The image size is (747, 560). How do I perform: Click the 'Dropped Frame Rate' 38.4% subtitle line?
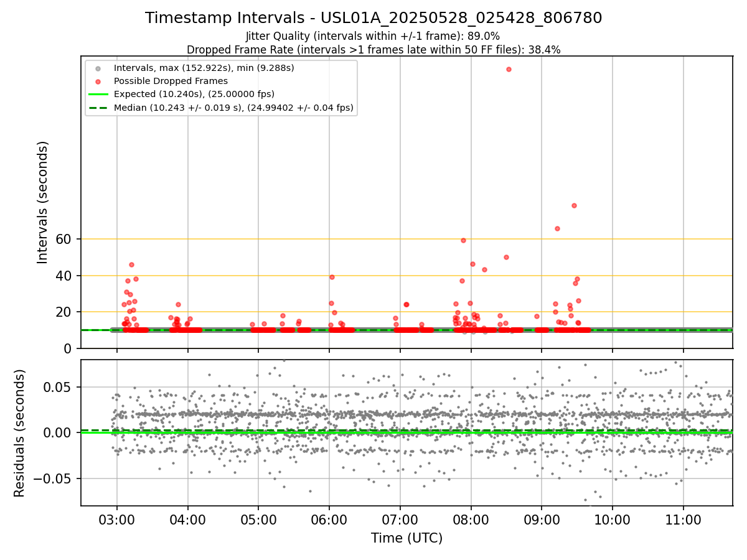374,50
